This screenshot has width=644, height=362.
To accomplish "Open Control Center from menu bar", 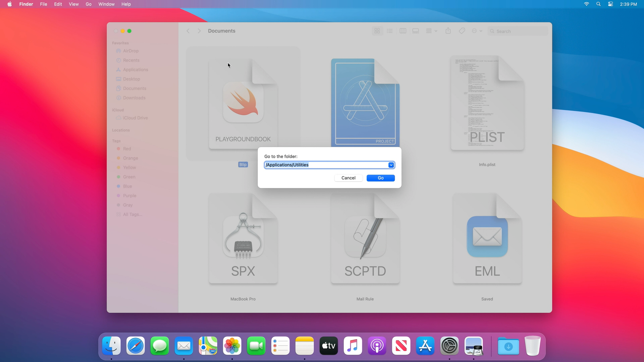I will [610, 4].
